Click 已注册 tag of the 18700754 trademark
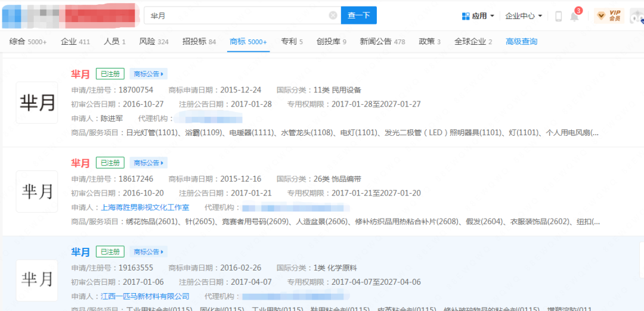Viewport: 644px width, 311px height. [110, 74]
